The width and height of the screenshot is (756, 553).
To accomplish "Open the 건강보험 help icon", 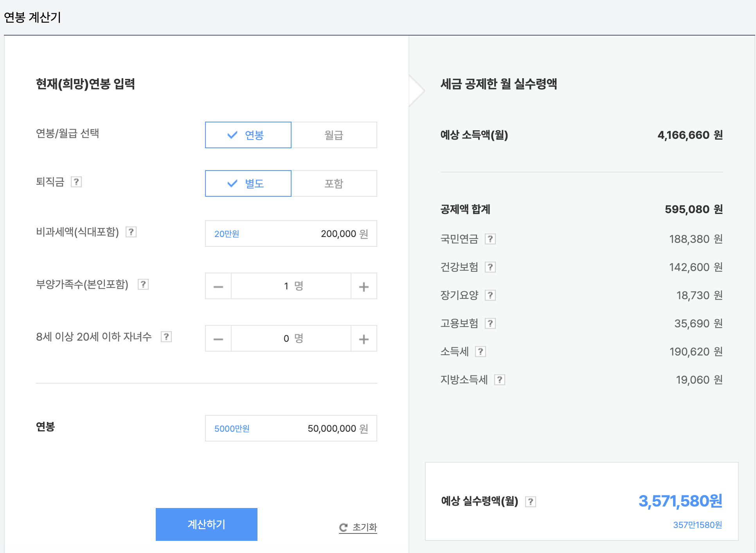I will pyautogui.click(x=490, y=267).
